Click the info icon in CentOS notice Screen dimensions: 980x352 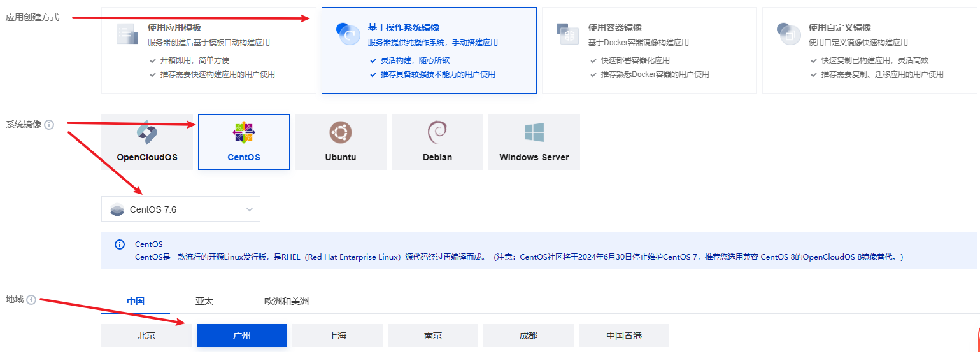(x=119, y=244)
